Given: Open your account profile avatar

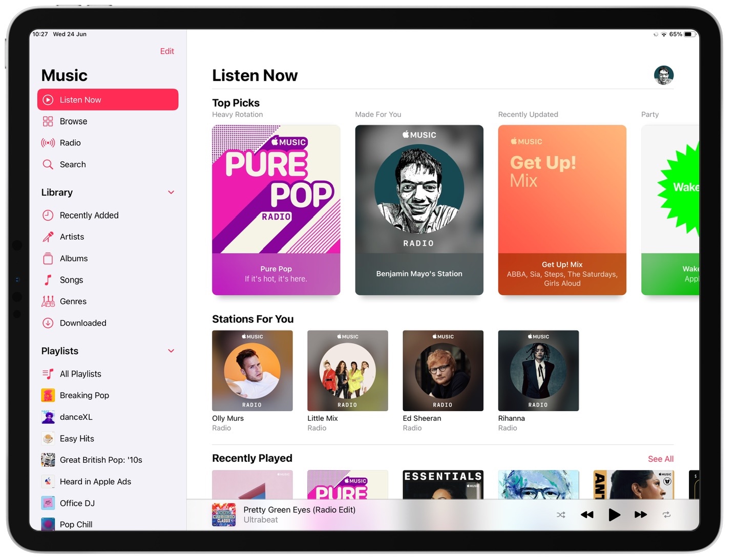Looking at the screenshot, I should point(664,75).
